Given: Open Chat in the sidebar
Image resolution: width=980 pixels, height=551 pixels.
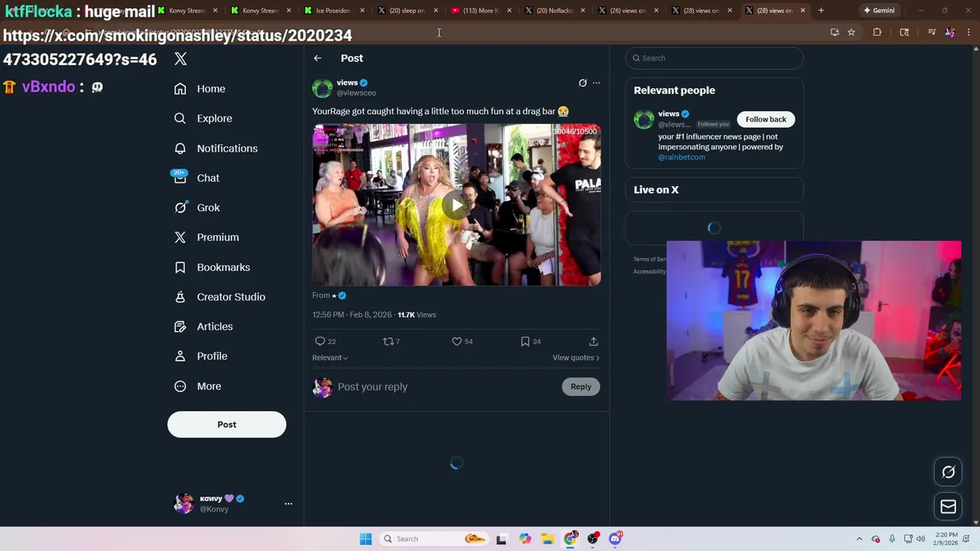Looking at the screenshot, I should point(197,178).
